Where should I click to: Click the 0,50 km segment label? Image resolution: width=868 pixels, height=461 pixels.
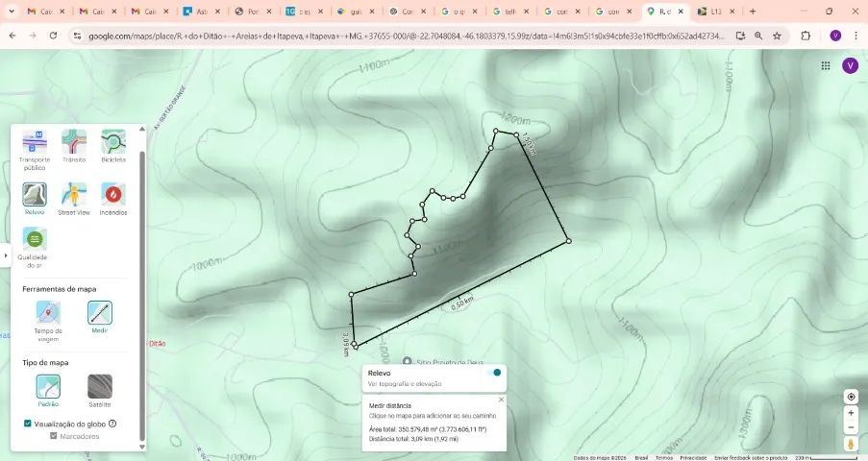(462, 303)
